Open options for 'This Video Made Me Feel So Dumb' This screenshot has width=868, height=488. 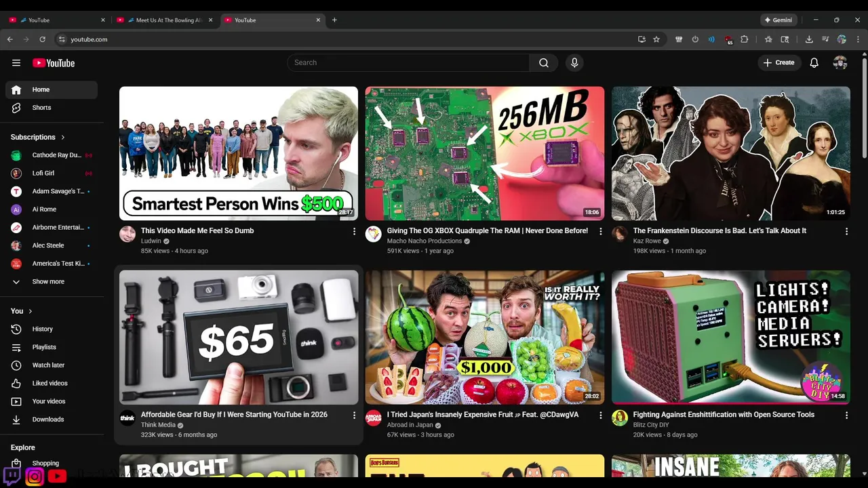tap(354, 231)
